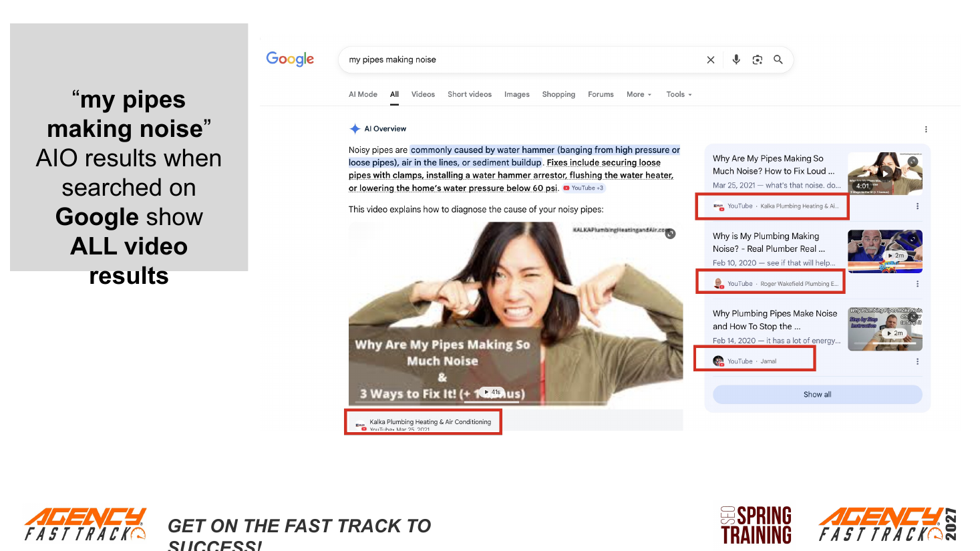Click the 'YouTube · Jamal' source line

745,361
